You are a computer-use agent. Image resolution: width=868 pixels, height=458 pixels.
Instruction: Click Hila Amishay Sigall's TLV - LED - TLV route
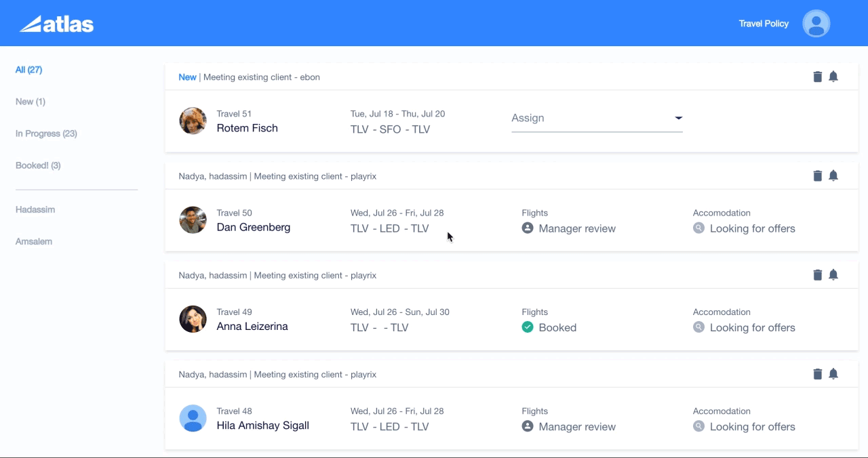click(x=389, y=426)
